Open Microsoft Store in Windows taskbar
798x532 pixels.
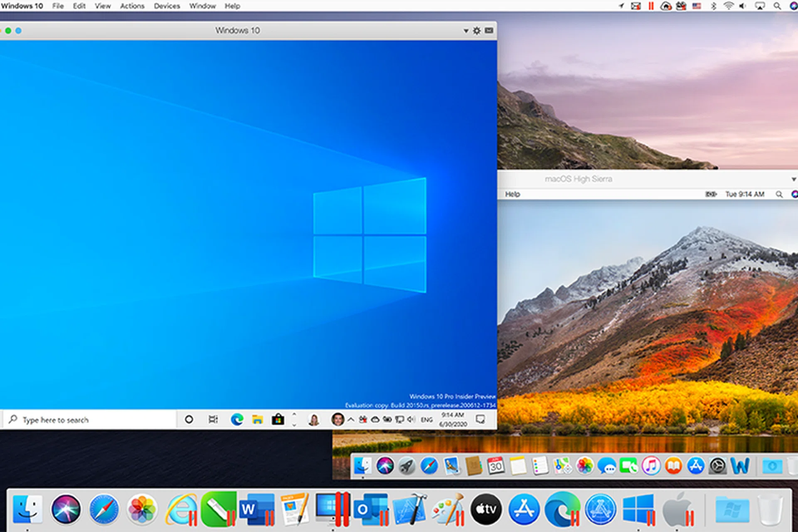(278, 419)
